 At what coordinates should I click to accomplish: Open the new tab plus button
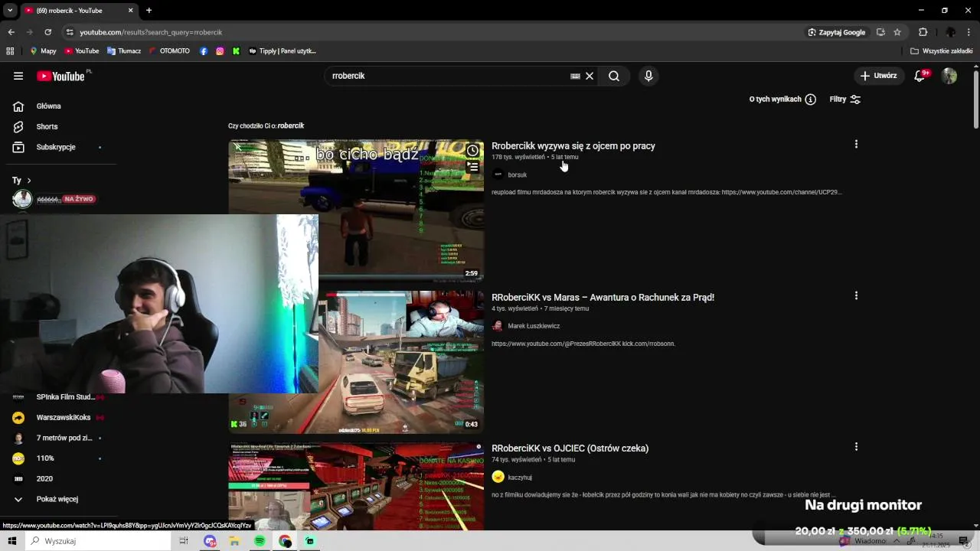tap(149, 11)
